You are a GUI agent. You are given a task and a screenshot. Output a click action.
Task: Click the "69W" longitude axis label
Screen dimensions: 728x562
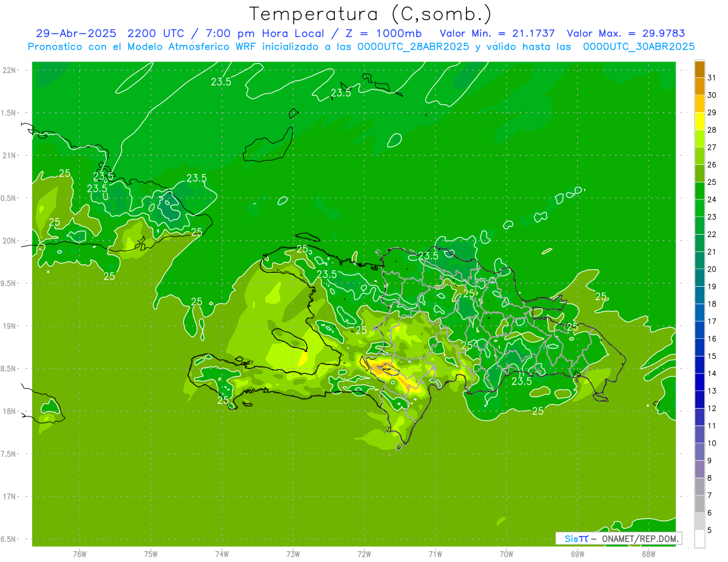578,554
